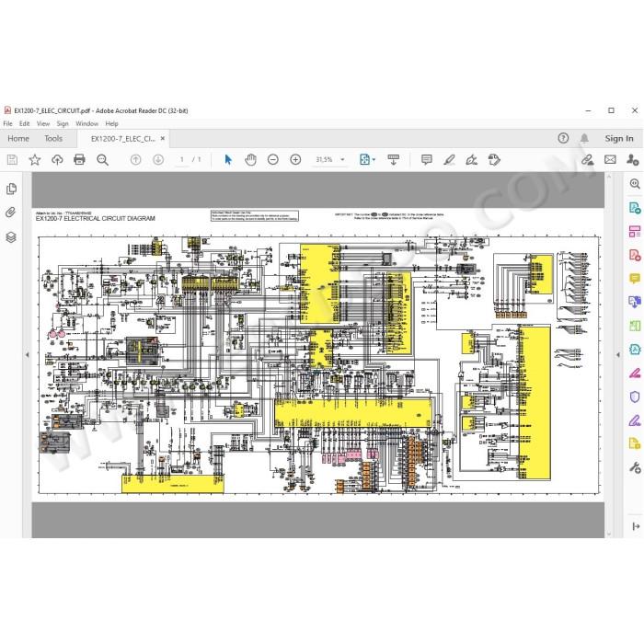
Task: Go to the previous page
Action: click(135, 160)
